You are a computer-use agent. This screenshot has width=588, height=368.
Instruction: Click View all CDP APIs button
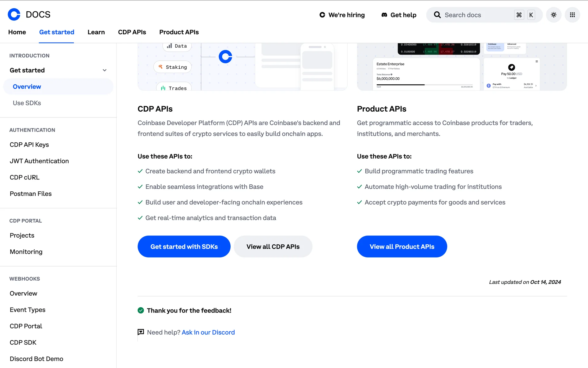click(x=273, y=247)
